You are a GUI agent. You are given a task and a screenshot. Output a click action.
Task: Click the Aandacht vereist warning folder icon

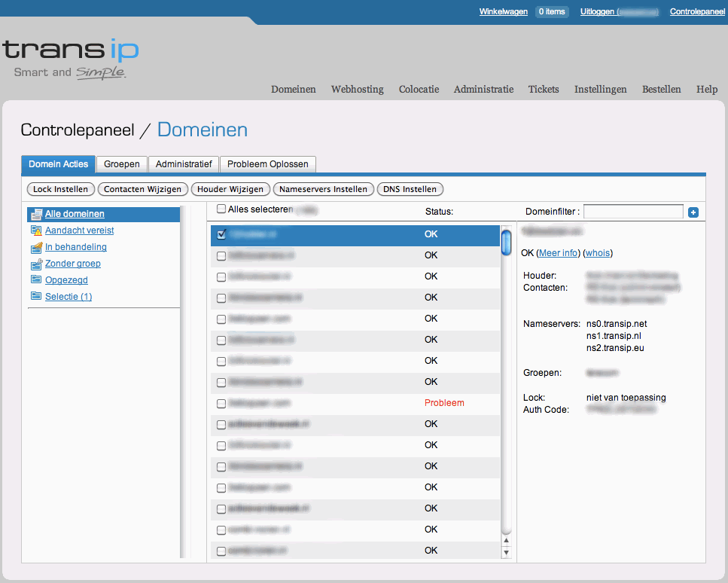coord(36,230)
